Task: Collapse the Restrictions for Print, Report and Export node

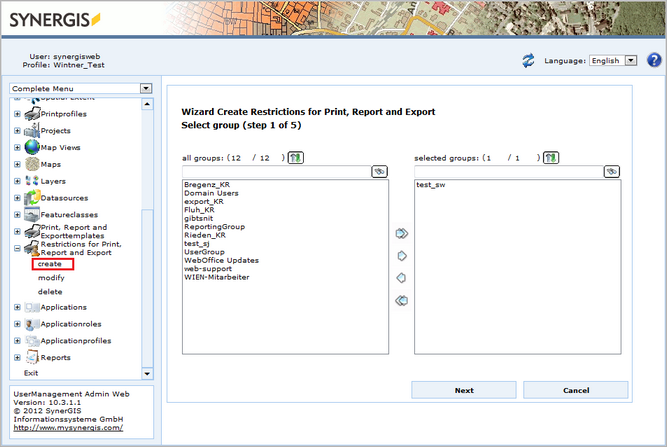Action: click(x=17, y=248)
